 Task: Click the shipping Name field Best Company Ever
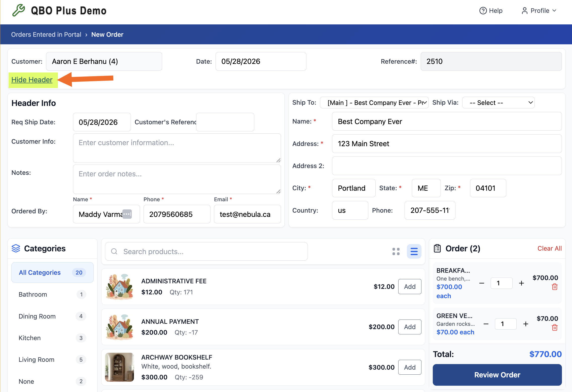coord(447,122)
